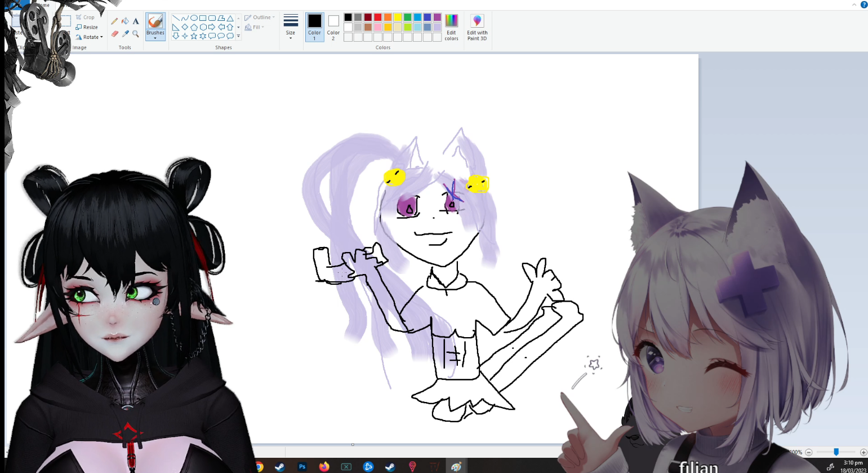Screen dimensions: 868x473
Task: Open Edit colors dialog
Action: (451, 27)
